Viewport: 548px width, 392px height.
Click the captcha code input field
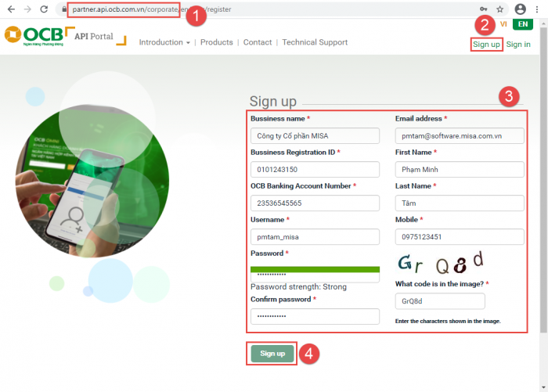point(440,301)
